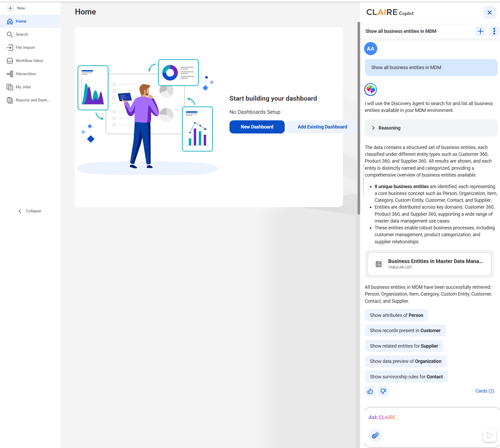This screenshot has width=500, height=448.
Task: Select Show records present in Customer
Action: point(405,331)
